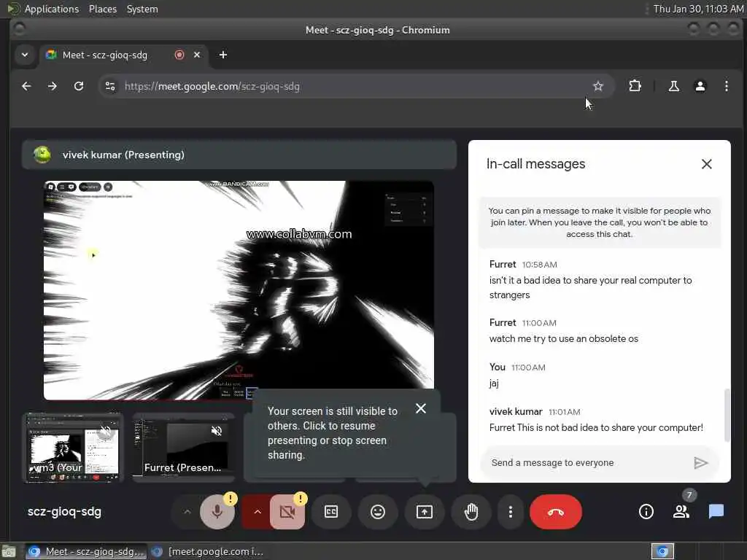This screenshot has width=747, height=560.
Task: Open a new browser tab
Action: tap(223, 55)
